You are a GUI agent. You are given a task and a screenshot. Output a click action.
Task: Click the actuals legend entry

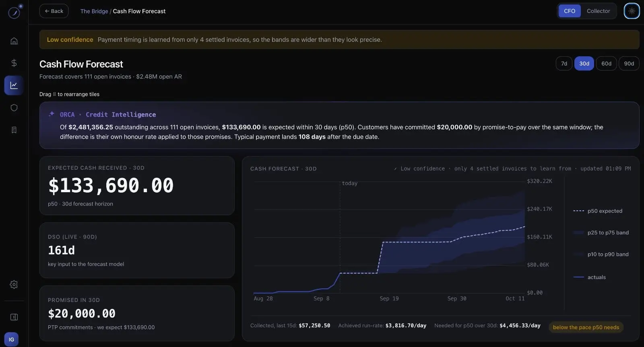pyautogui.click(x=589, y=277)
